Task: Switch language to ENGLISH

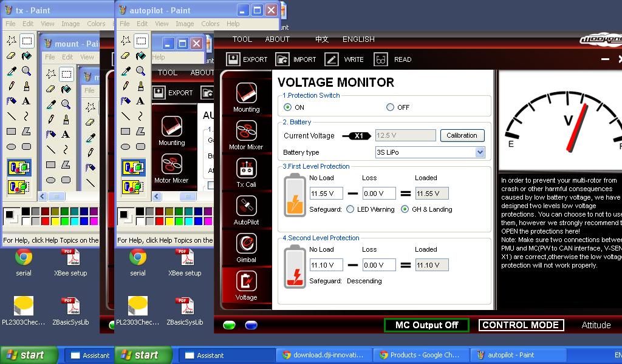Action: [x=358, y=39]
